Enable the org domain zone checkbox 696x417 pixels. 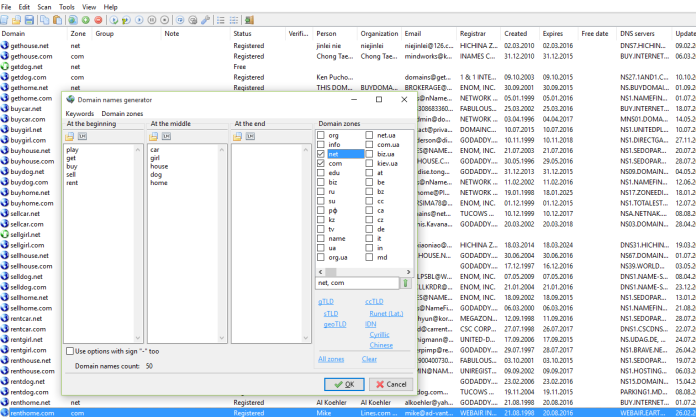322,134
